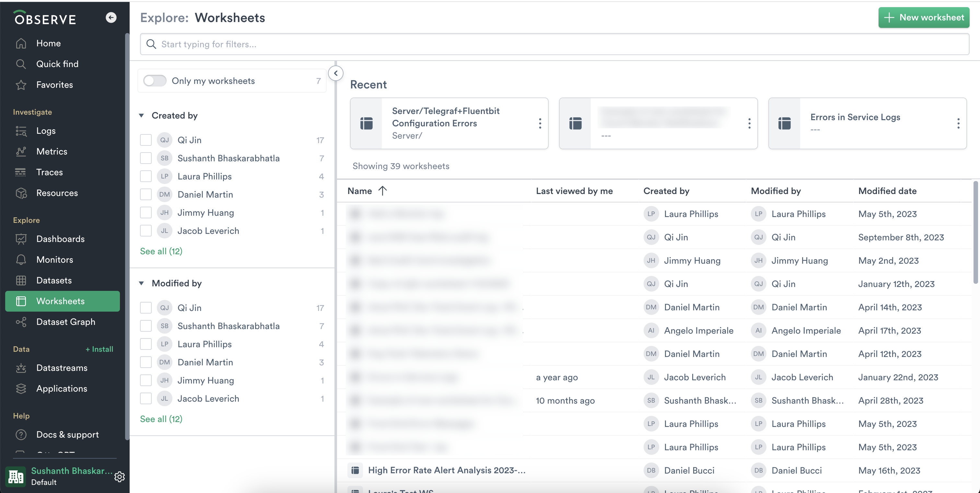Collapse the Observe sidebar with arrow icon
The height and width of the screenshot is (493, 980).
(111, 17)
